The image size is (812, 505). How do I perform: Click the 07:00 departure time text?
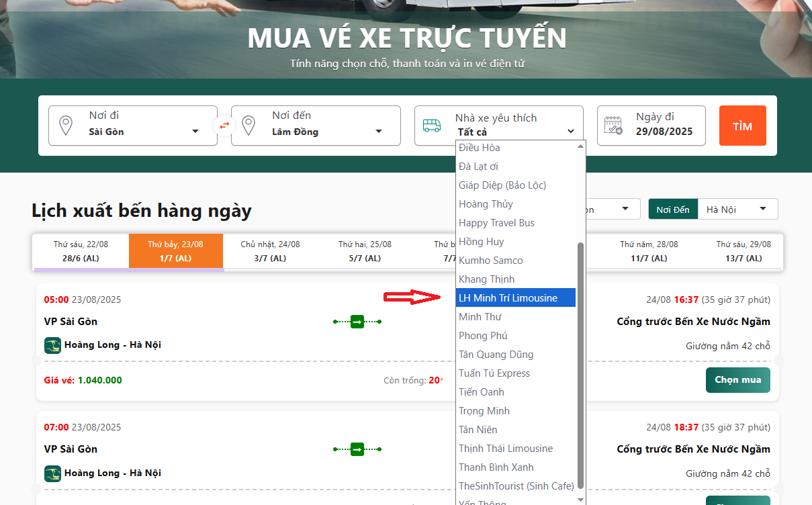coord(56,427)
